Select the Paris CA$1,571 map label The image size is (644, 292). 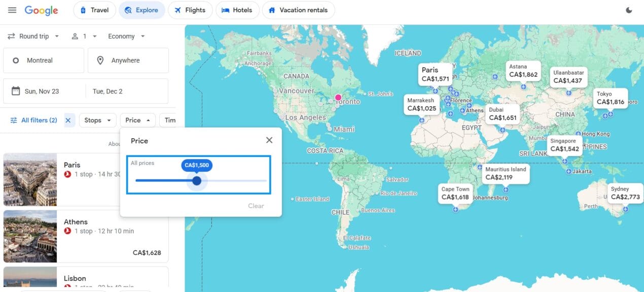[436, 74]
